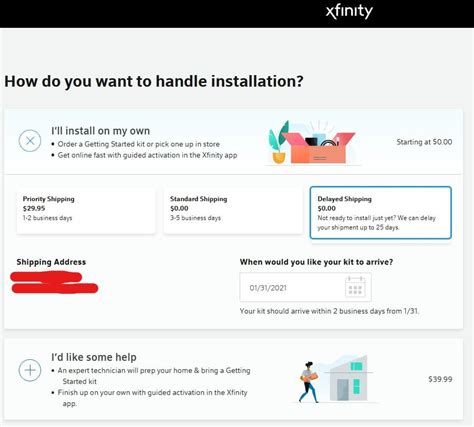Image resolution: width=474 pixels, height=427 pixels.
Task: Choose the Standard Shipping $0.00 card
Action: pos(233,211)
